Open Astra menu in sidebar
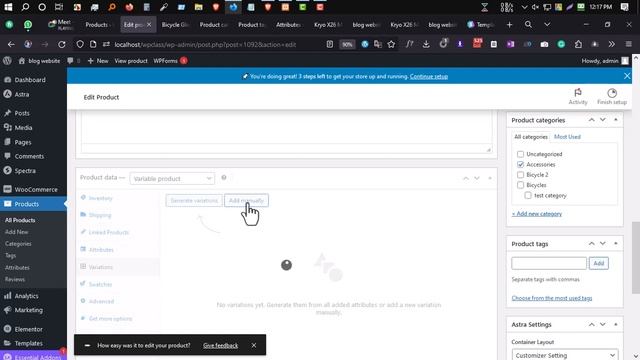This screenshot has height=360, width=640. tap(22, 94)
